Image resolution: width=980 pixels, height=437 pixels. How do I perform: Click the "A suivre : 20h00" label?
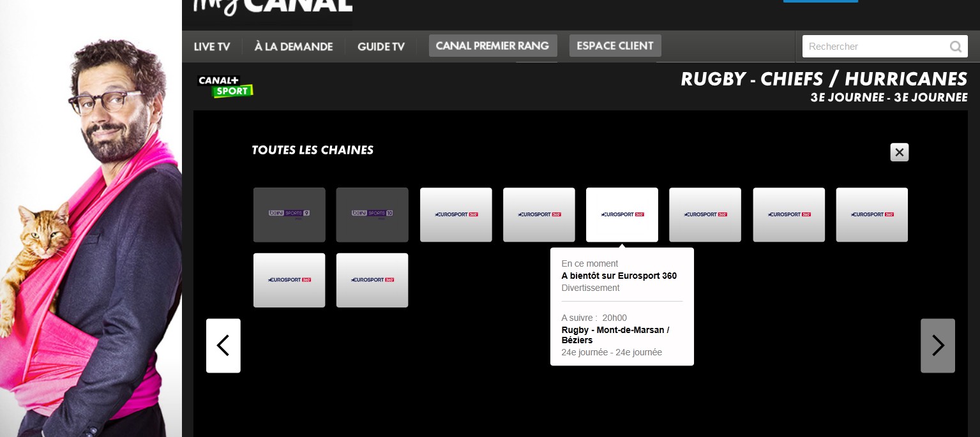tap(594, 318)
